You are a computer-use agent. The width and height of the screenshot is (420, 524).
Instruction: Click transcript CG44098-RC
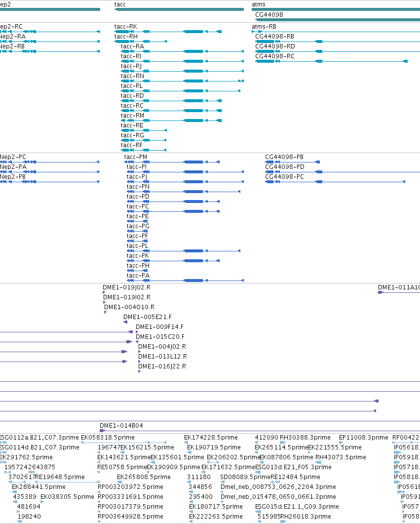[x=332, y=61]
